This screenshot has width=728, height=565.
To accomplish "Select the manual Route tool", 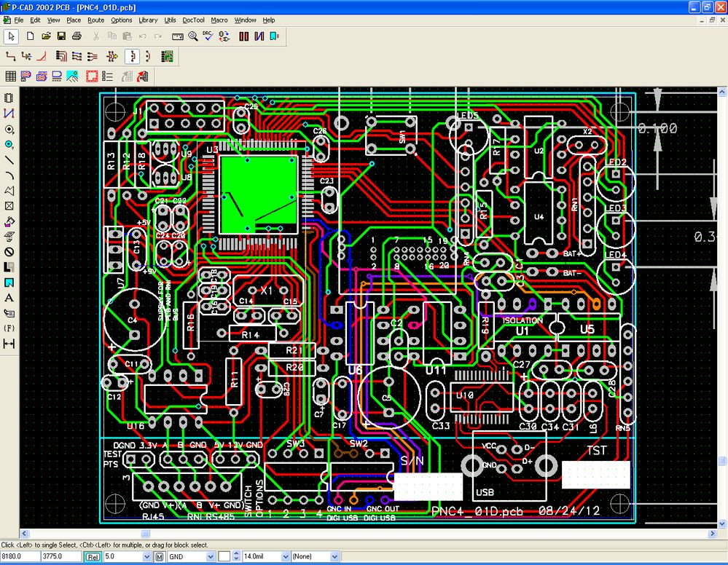I will point(10,56).
